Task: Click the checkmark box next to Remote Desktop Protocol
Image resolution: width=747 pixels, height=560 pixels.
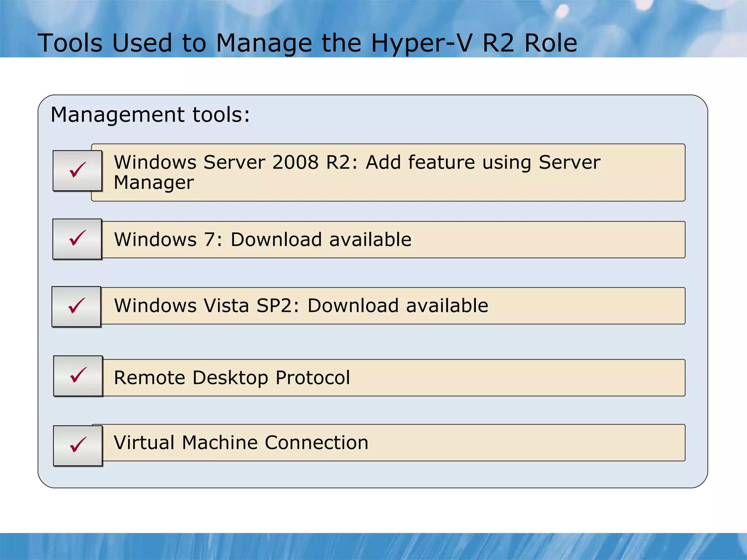Action: point(78,376)
